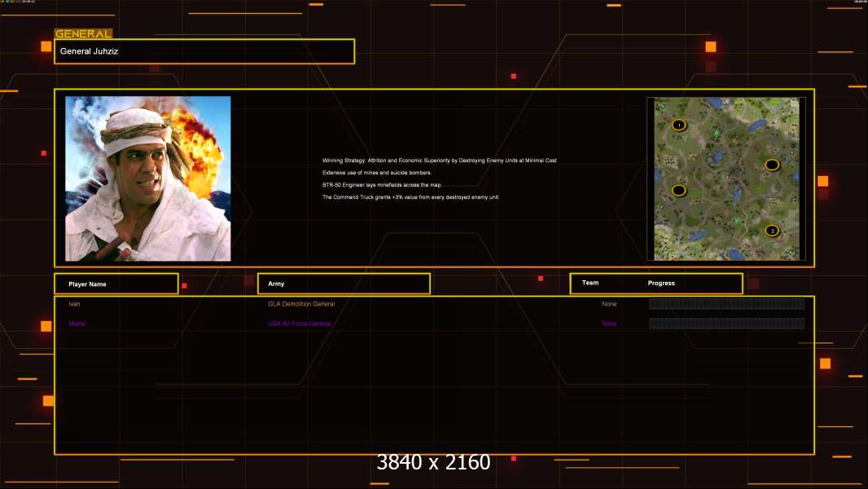Image resolution: width=868 pixels, height=489 pixels.
Task: Select USA Air Force General army text
Action: [x=300, y=324]
